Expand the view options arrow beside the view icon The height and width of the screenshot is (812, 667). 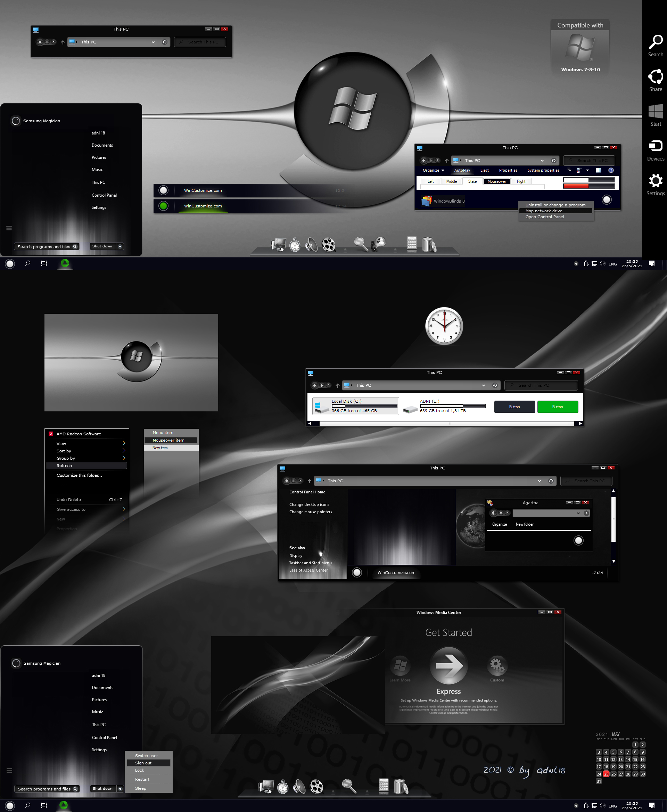[587, 170]
